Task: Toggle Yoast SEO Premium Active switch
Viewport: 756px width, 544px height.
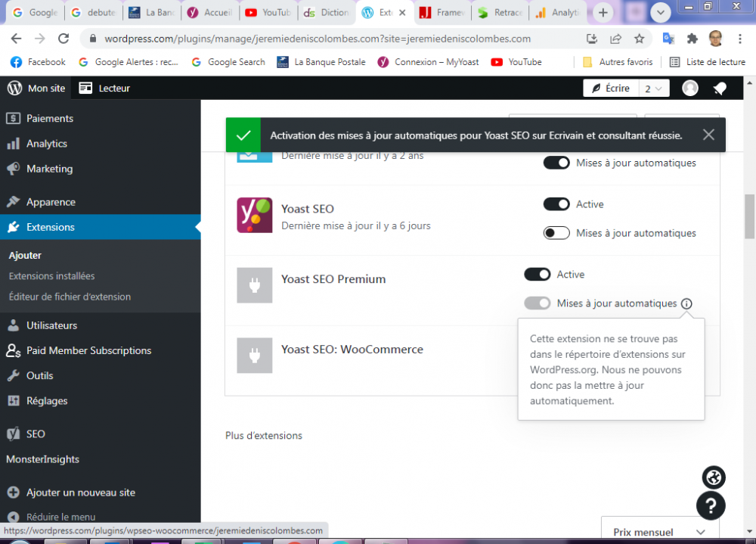Action: pyautogui.click(x=537, y=274)
